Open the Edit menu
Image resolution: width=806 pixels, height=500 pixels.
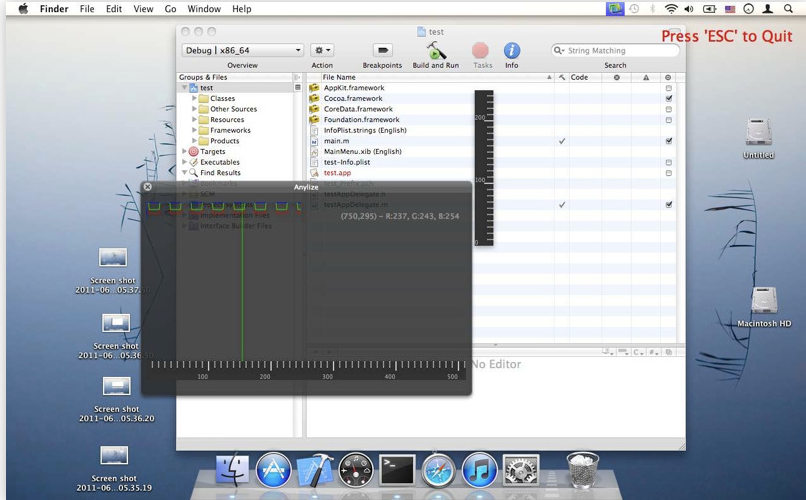[114, 9]
